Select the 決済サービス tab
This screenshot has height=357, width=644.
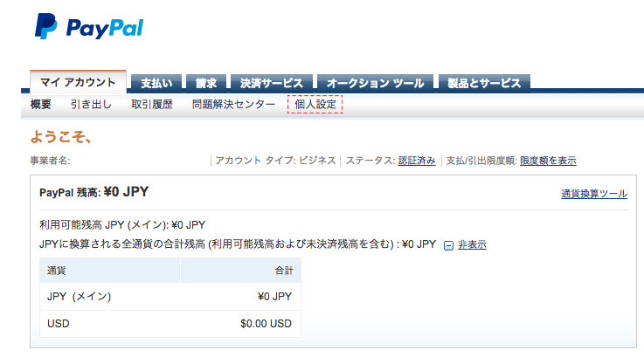click(x=272, y=83)
